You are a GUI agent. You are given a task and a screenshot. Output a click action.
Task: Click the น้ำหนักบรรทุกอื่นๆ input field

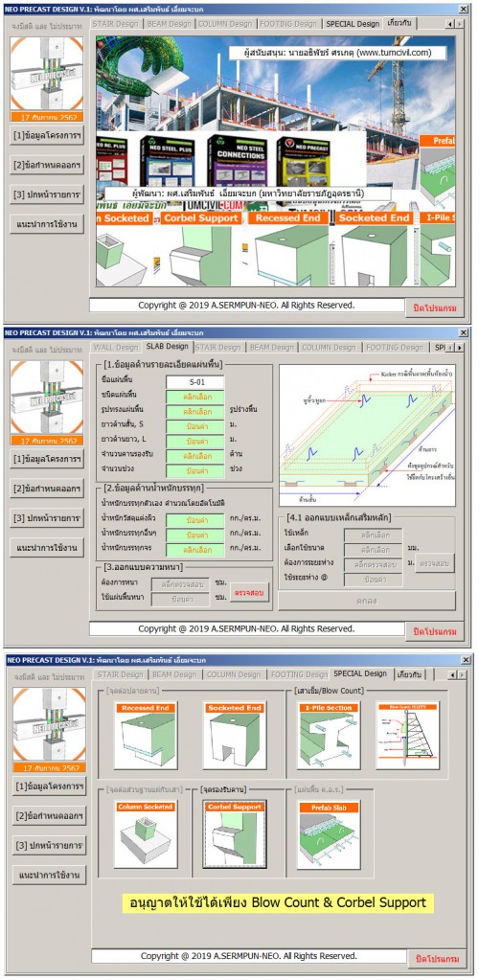coord(195,535)
